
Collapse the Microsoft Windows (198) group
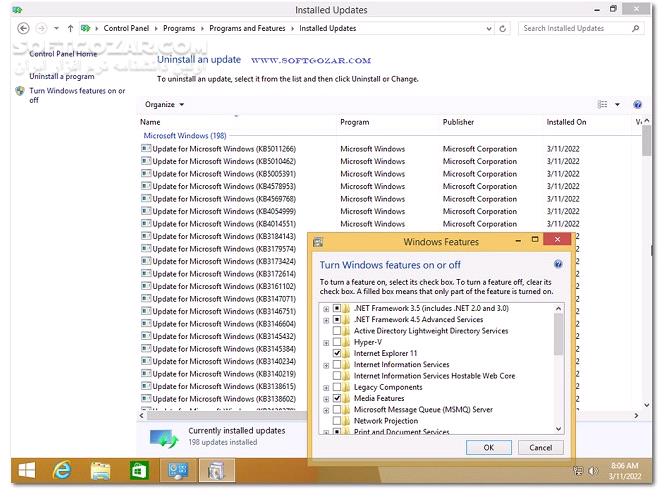point(185,136)
